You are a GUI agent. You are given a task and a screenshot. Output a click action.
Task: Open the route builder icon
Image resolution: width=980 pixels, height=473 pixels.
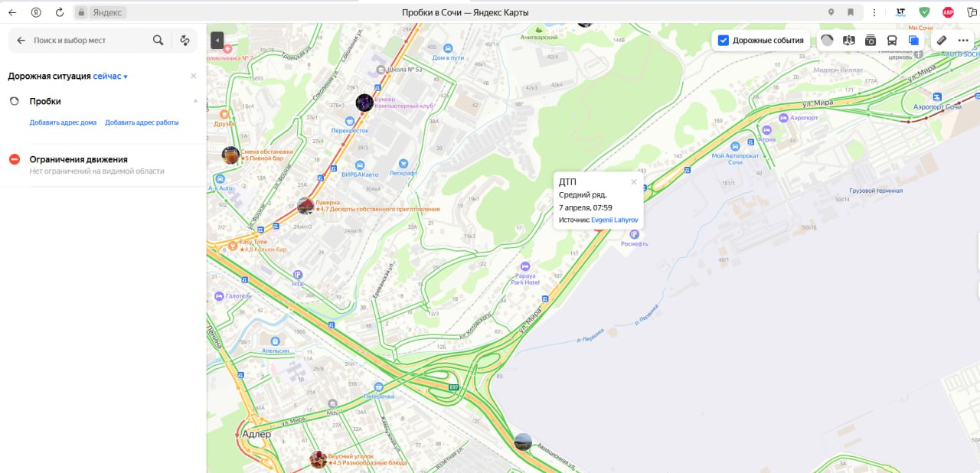tap(185, 41)
